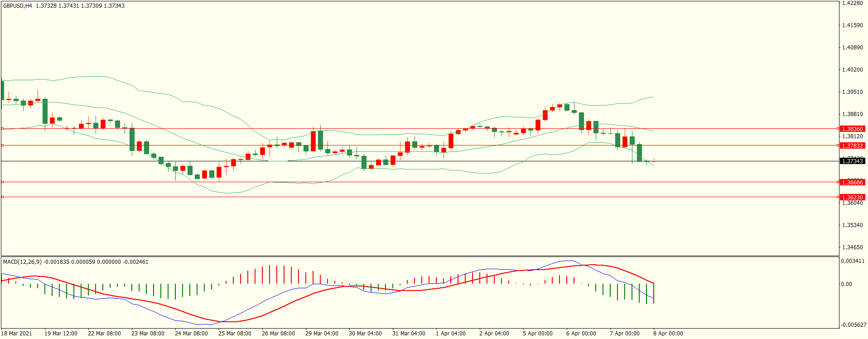Select left anchor handle of 1.38360 line

(x=2, y=129)
